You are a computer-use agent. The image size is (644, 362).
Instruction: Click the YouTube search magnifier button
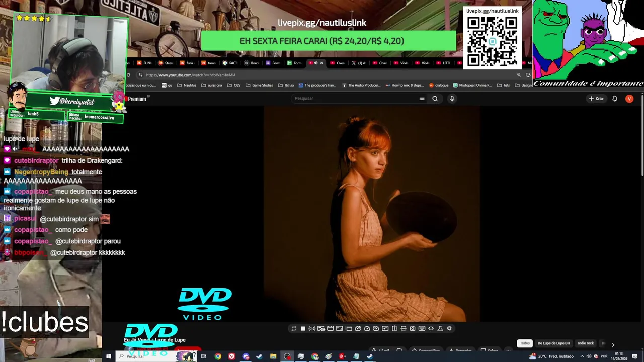coord(435,99)
